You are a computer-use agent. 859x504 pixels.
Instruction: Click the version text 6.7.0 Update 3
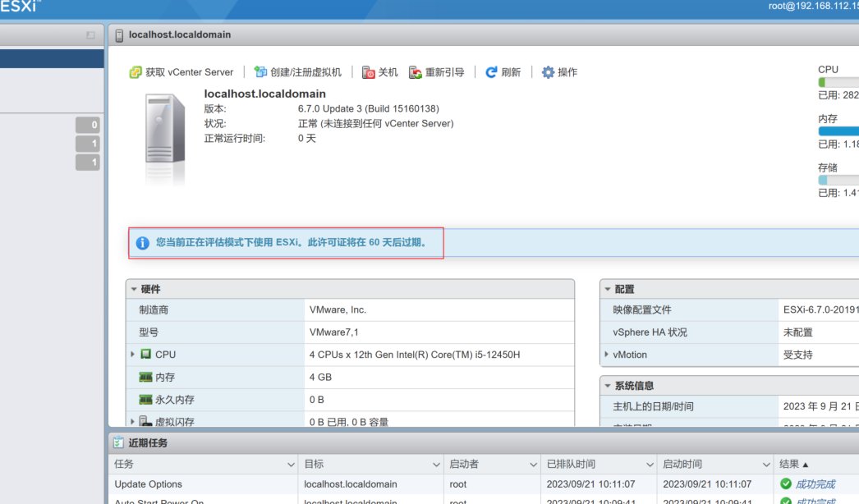pos(369,108)
